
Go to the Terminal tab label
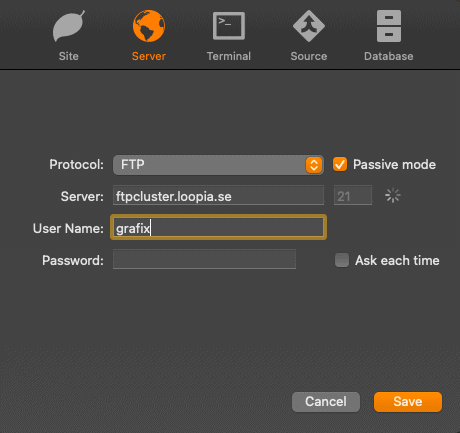pyautogui.click(x=229, y=56)
